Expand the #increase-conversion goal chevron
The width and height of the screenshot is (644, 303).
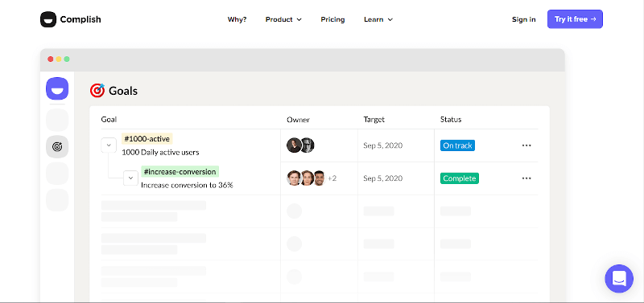point(130,178)
